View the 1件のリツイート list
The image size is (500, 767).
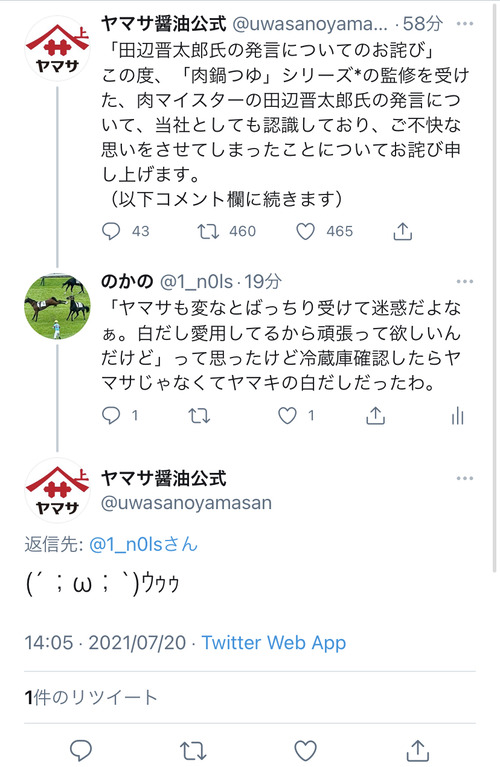click(91, 697)
